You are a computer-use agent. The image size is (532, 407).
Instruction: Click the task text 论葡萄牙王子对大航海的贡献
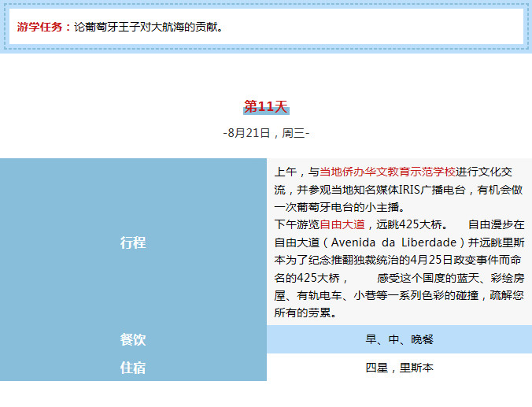(x=150, y=27)
